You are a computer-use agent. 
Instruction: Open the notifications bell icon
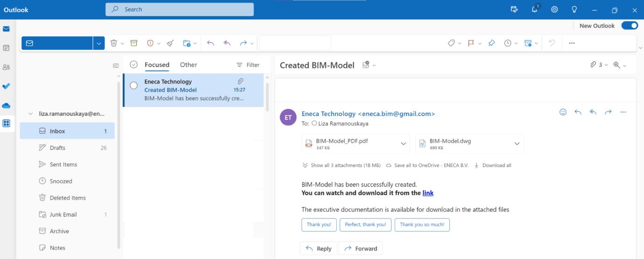pyautogui.click(x=534, y=9)
